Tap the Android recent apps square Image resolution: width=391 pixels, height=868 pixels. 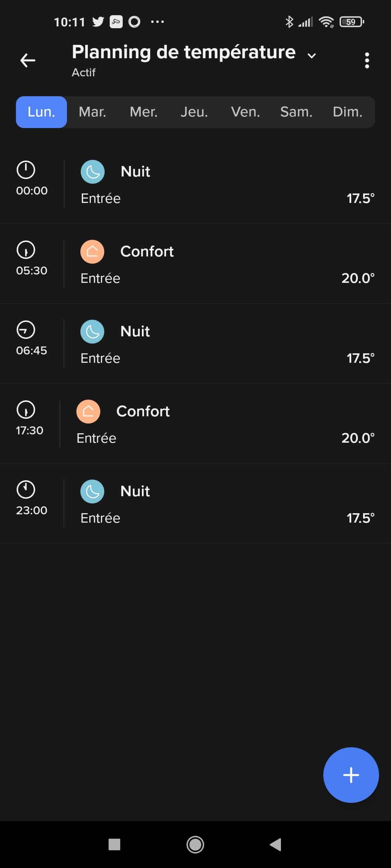[114, 844]
